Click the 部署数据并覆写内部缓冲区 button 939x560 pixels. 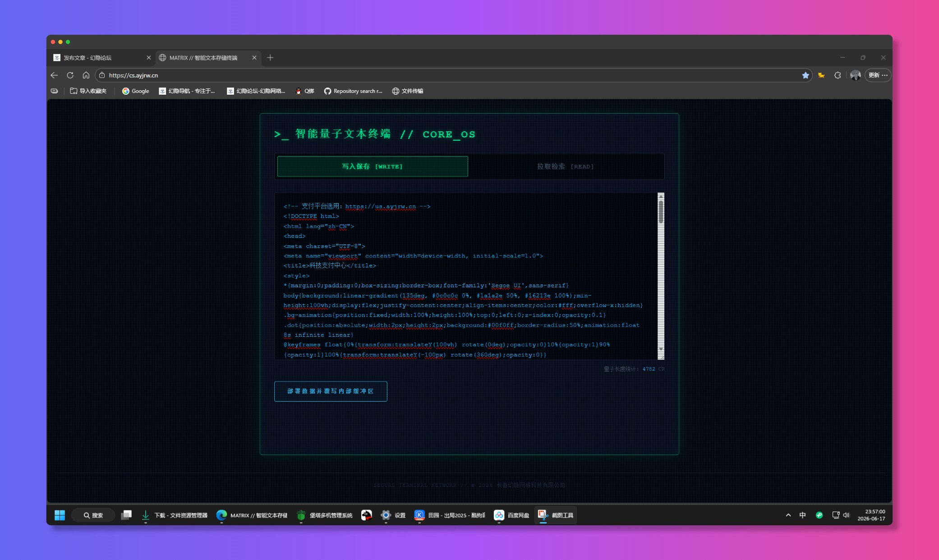331,391
